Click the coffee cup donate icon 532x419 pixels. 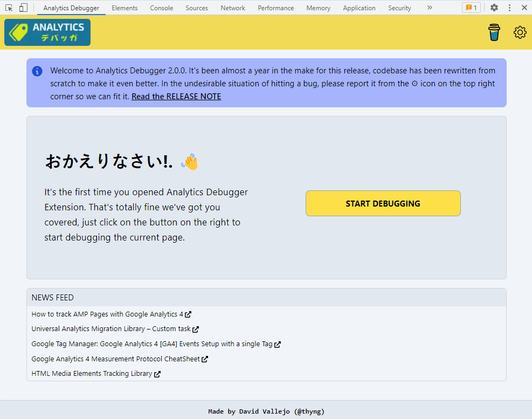tap(494, 32)
